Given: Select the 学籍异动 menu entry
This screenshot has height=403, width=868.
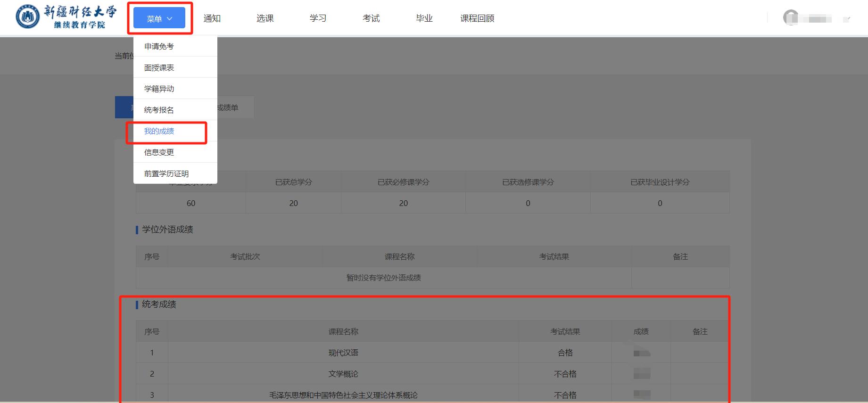Looking at the screenshot, I should (159, 89).
